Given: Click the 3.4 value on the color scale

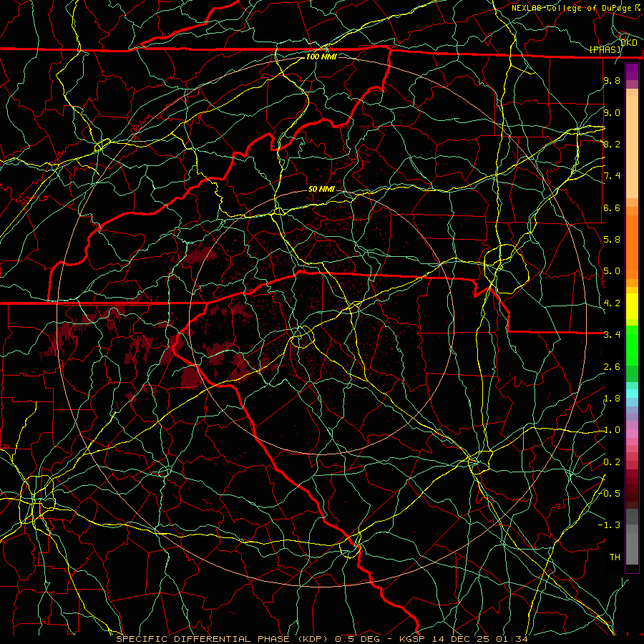Looking at the screenshot, I should click(x=612, y=335).
